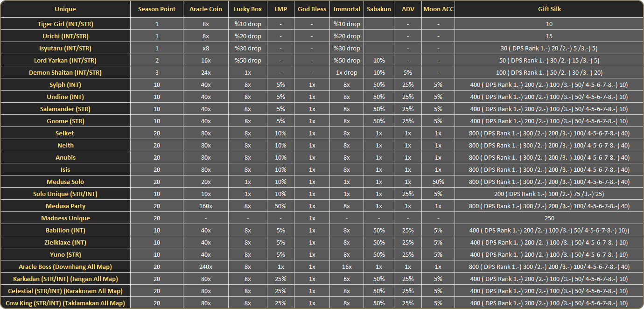Select the Lord Yarkan (INT/STR) row name
The image size is (644, 309).
(65, 60)
